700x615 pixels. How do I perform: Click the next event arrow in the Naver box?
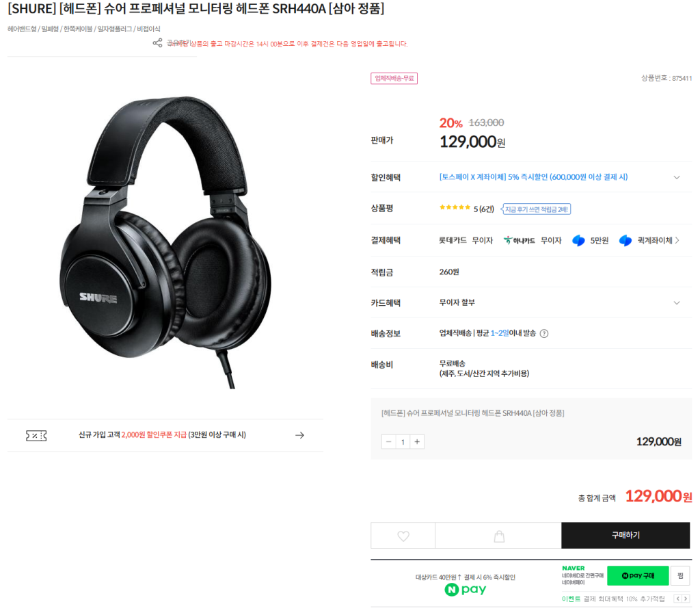(x=685, y=599)
